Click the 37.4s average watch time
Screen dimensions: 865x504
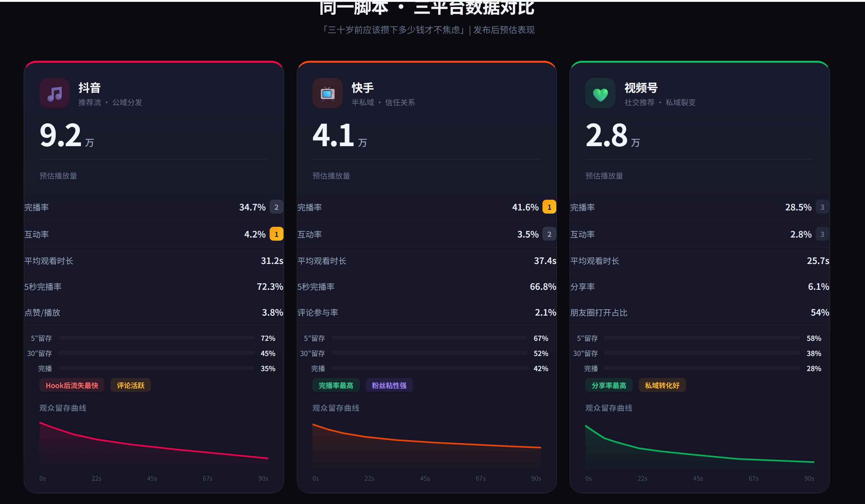click(x=545, y=261)
